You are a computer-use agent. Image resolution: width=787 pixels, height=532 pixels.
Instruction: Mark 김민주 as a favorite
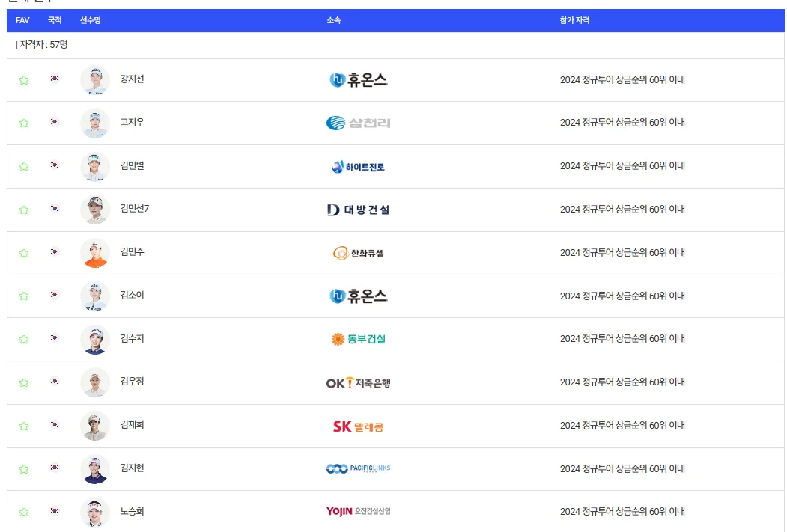click(23, 253)
